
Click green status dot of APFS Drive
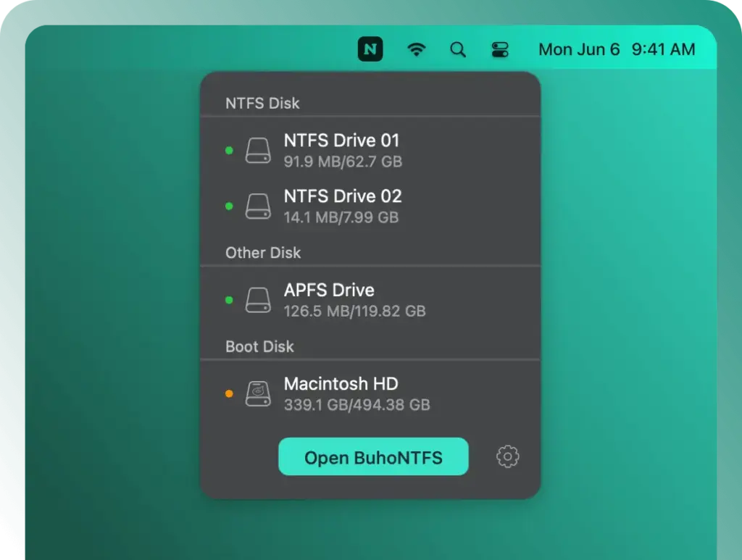click(229, 300)
